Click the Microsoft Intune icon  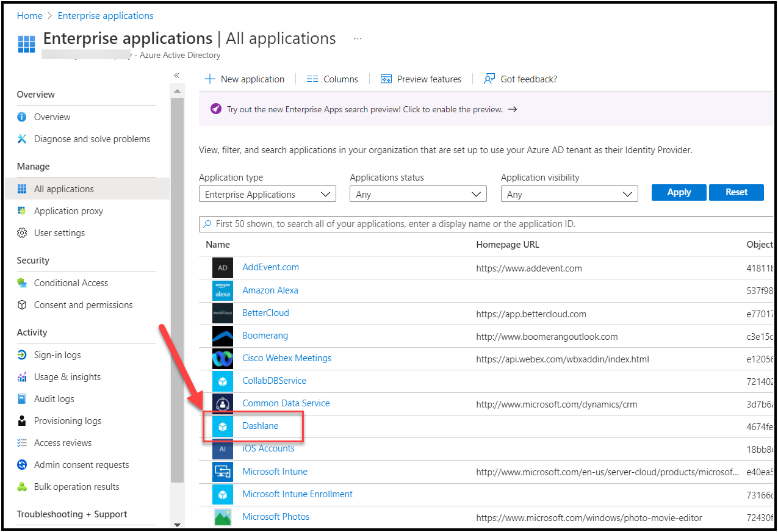[223, 472]
